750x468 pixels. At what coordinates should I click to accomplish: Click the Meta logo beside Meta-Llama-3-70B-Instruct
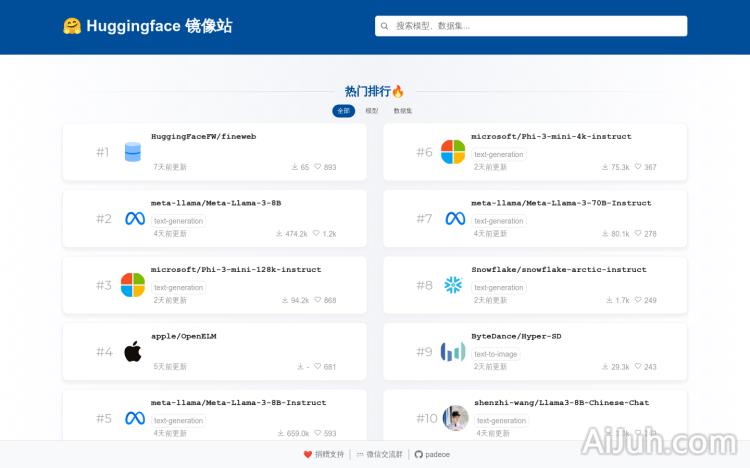tap(455, 219)
